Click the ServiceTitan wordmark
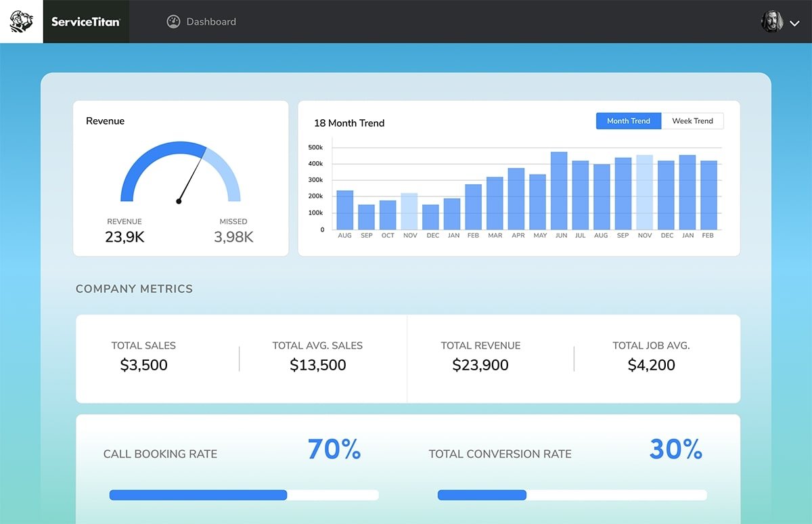 tap(86, 22)
